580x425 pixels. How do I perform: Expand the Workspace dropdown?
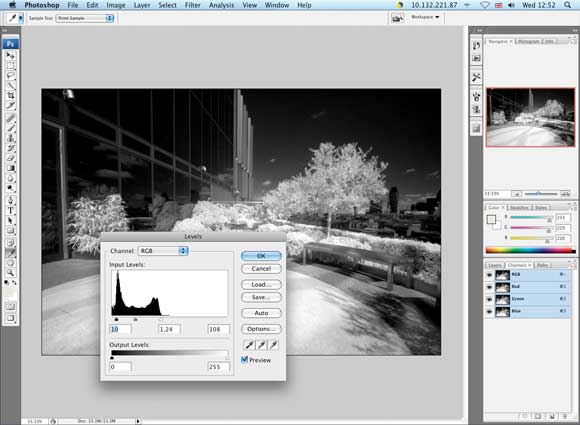point(425,17)
